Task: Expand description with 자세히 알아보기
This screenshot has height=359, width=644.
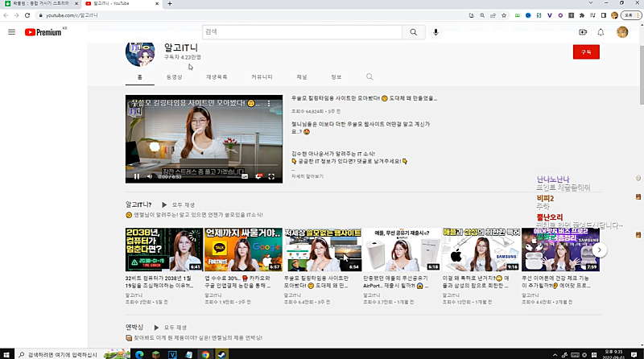Action: point(308,175)
